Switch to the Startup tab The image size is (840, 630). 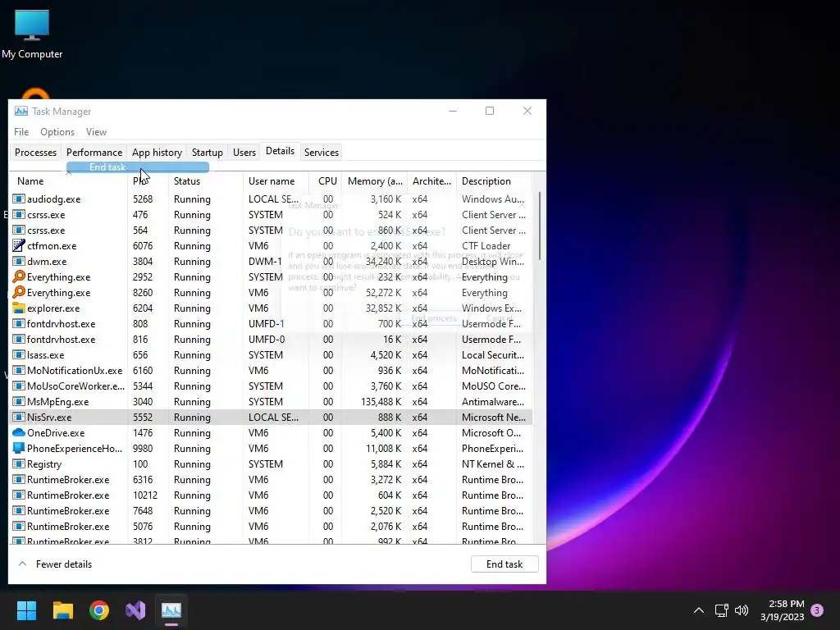(208, 153)
